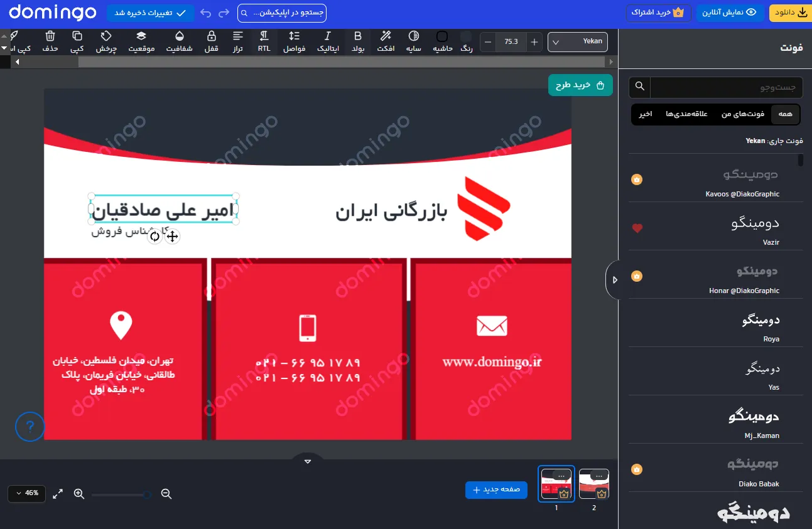Open the text color (رنگ) swatch
Screen dimensions: 812x529
point(466,36)
